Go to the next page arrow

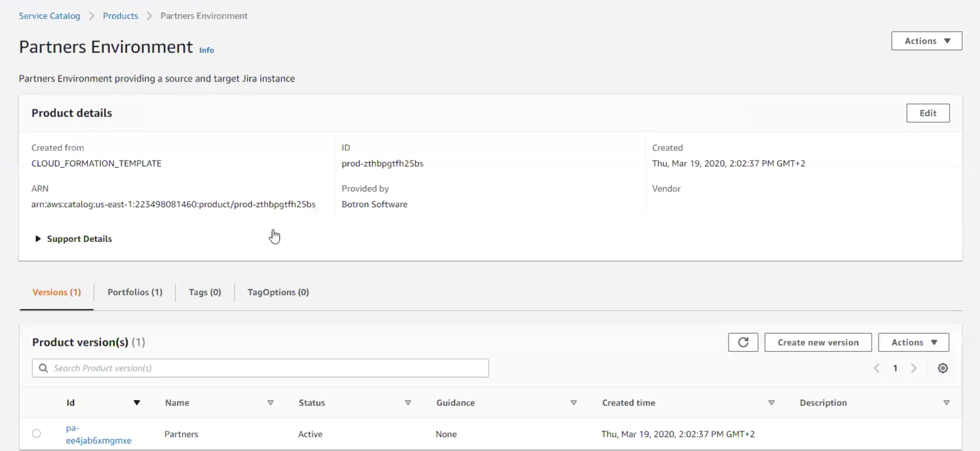click(914, 368)
